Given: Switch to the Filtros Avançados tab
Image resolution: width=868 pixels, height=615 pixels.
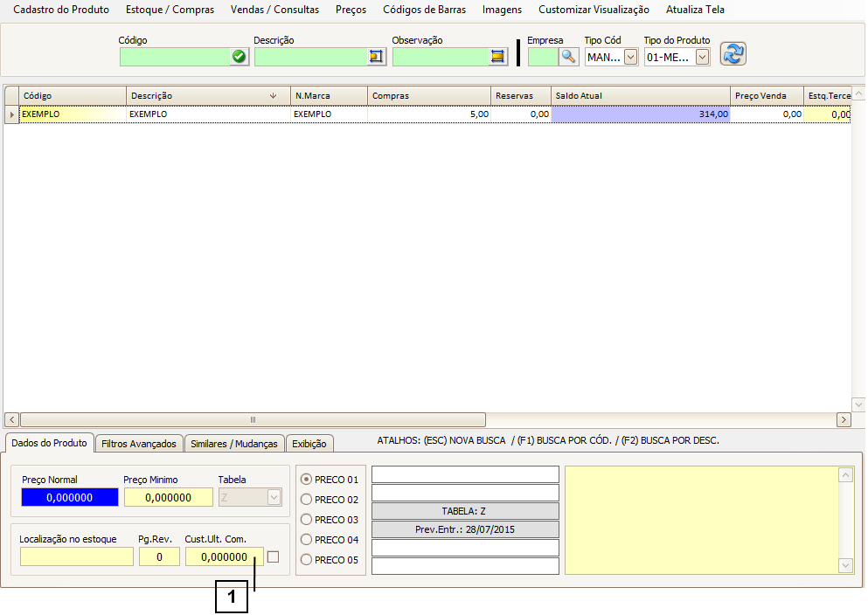Looking at the screenshot, I should (x=140, y=444).
